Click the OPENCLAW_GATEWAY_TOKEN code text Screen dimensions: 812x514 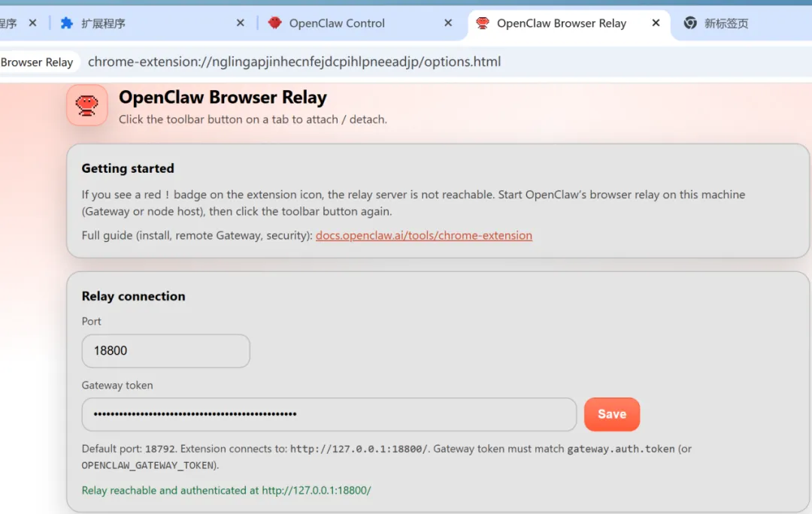[149, 465]
